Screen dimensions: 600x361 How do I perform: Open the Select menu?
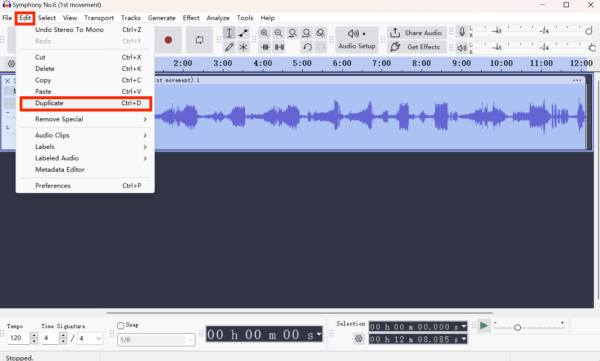point(47,18)
